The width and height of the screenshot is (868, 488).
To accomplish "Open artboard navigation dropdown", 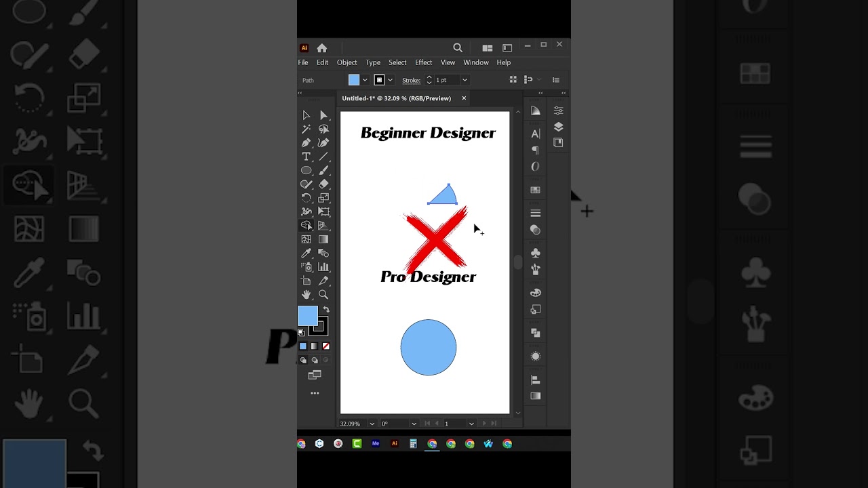I will 471,424.
